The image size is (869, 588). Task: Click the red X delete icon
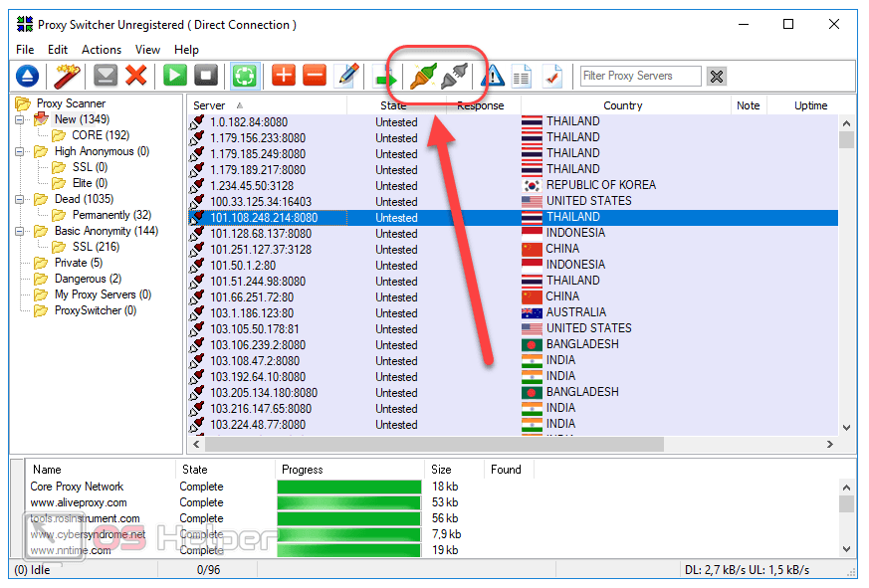tap(136, 76)
